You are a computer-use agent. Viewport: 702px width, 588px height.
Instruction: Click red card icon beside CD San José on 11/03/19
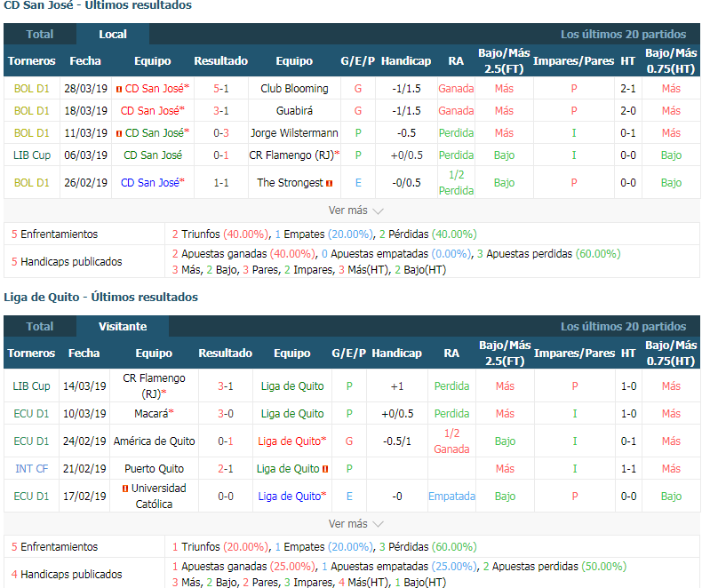click(119, 133)
